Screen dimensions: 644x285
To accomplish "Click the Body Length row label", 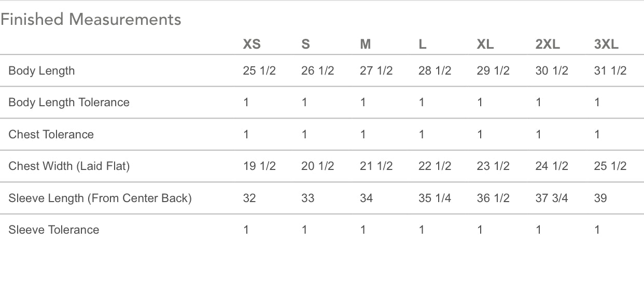I will 41,70.
